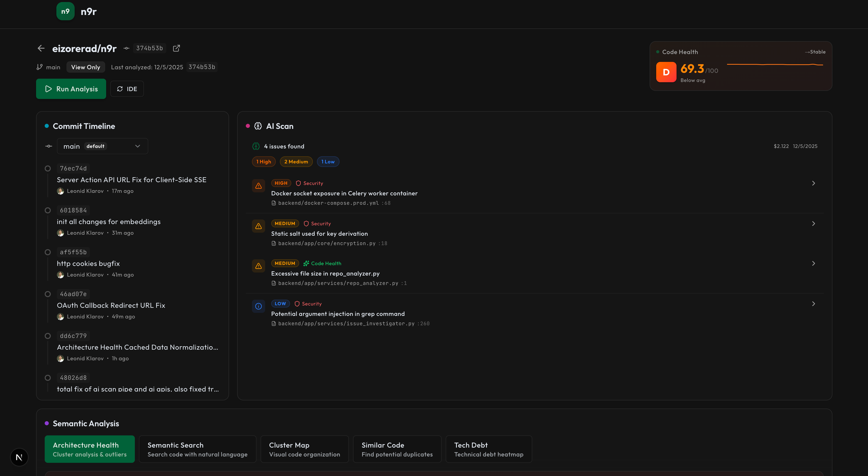Click the LOW severity info icon
Screen dimensions: 868x476
[x=259, y=306]
